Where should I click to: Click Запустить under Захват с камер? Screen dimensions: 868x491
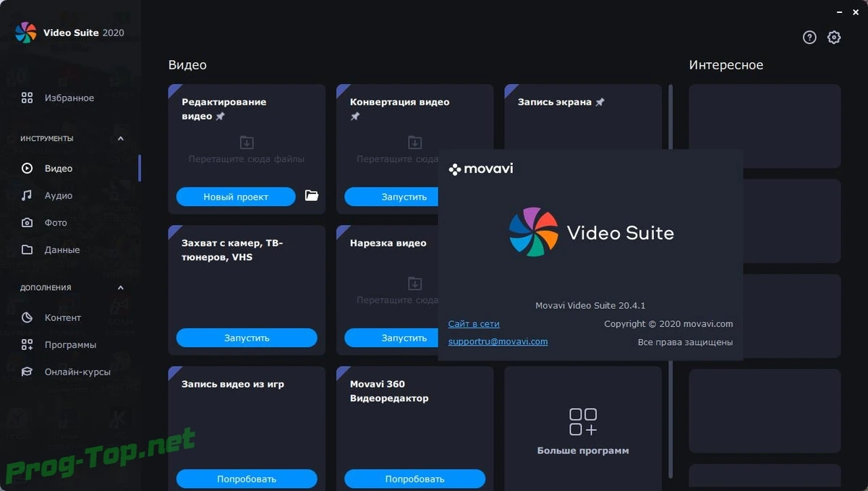click(247, 338)
